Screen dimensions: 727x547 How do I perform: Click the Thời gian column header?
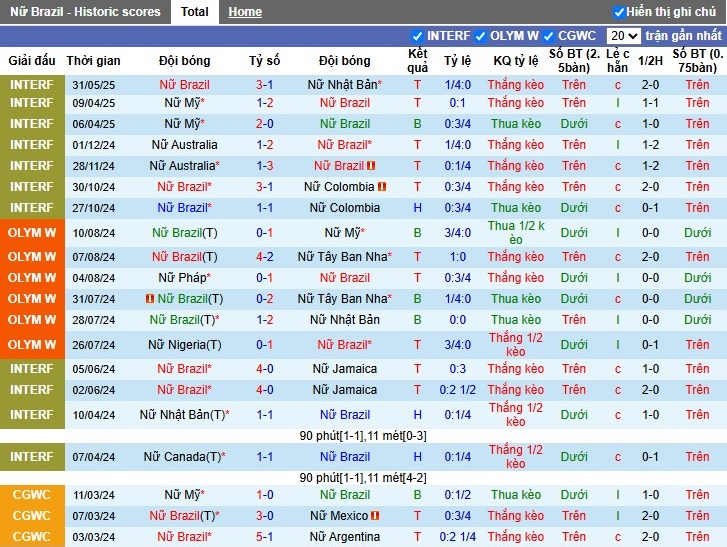pos(93,61)
